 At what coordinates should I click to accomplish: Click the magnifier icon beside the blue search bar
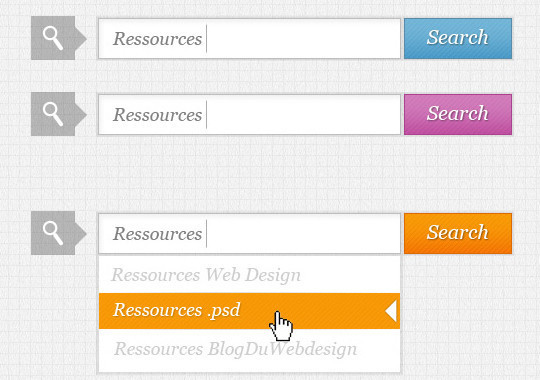[53, 38]
